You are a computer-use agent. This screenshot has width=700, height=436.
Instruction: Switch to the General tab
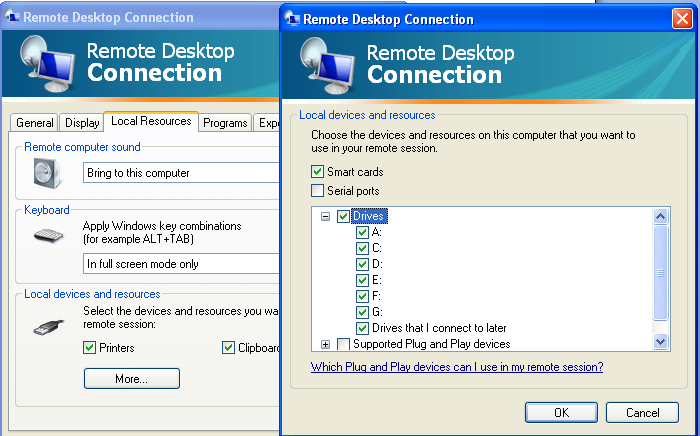coord(34,123)
